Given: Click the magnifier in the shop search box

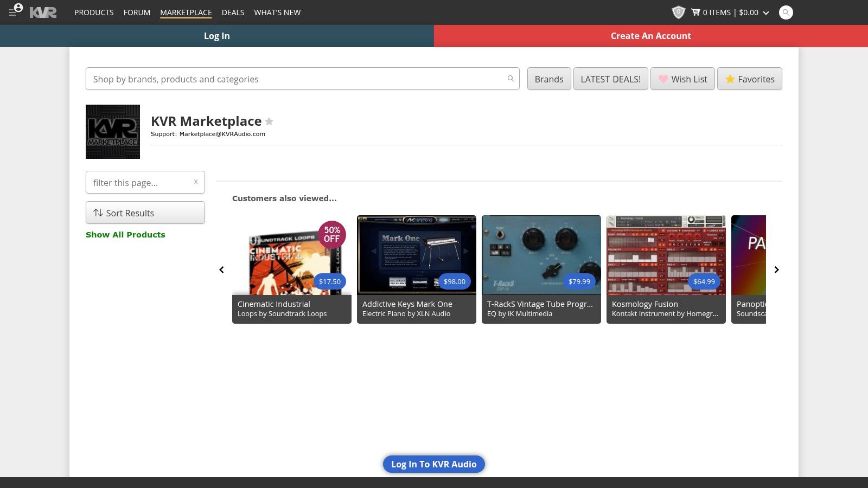Looking at the screenshot, I should [x=510, y=79].
